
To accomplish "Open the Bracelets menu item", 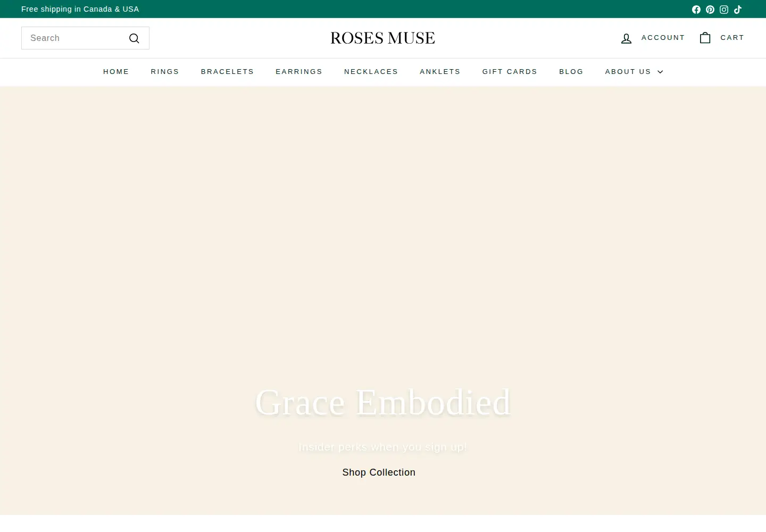I will coord(227,72).
